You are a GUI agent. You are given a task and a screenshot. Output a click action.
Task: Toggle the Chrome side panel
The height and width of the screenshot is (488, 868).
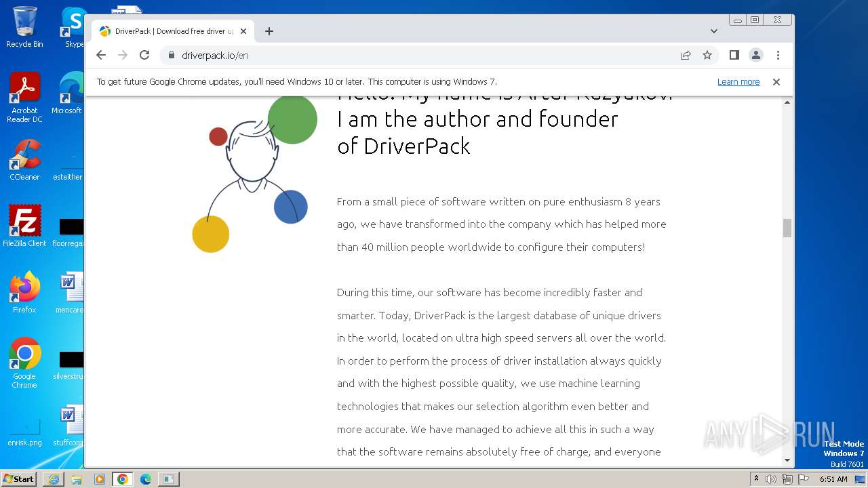(734, 56)
